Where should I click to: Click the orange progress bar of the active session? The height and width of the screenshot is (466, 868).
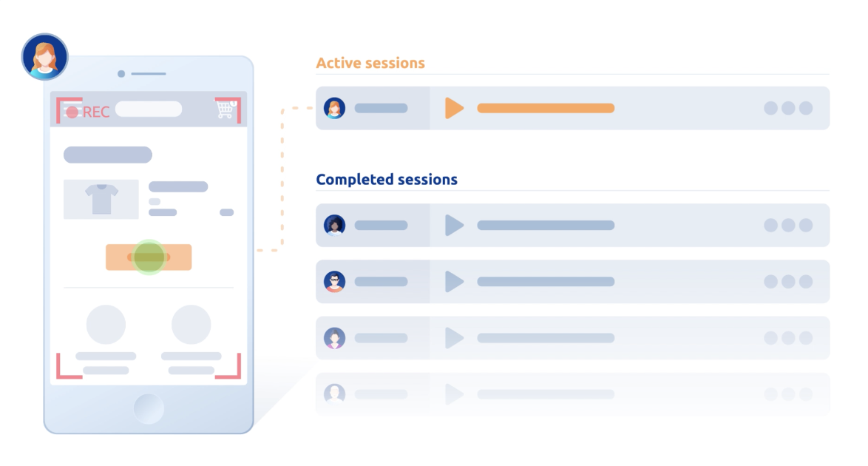click(546, 108)
